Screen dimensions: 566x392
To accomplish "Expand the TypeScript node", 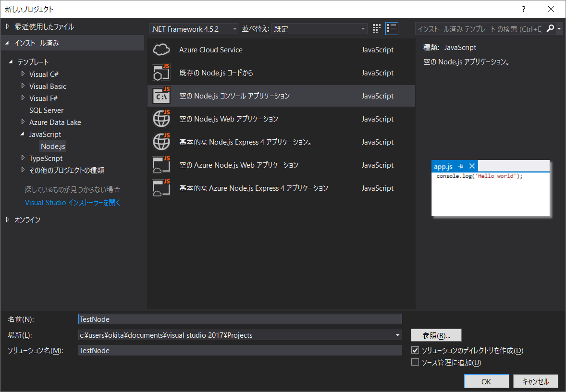I will click(23, 158).
